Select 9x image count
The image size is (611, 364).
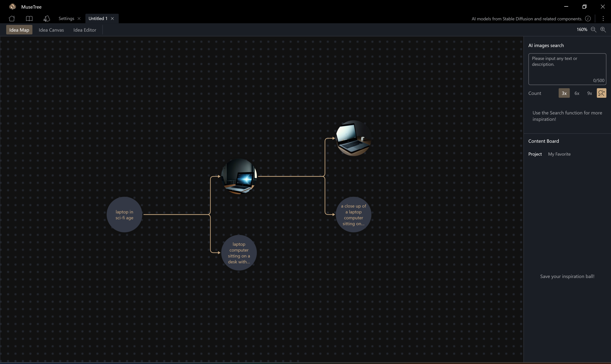(x=589, y=93)
